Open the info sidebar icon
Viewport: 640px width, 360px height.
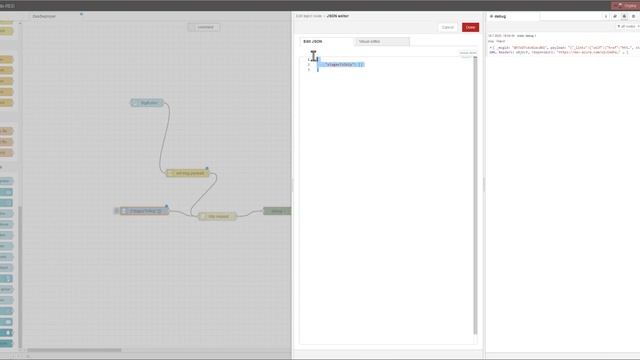606,16
